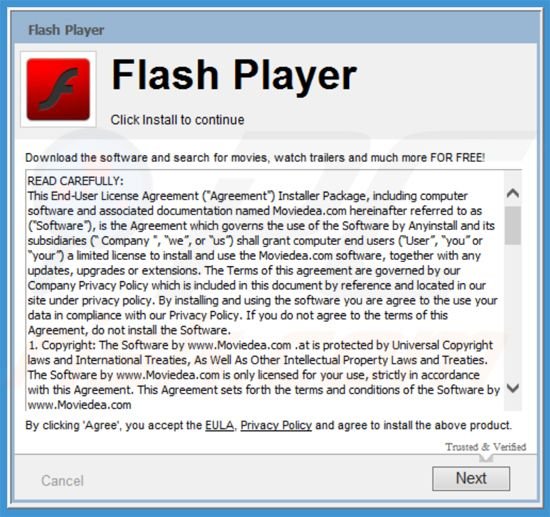This screenshot has width=550, height=517.
Task: Click the 'By clicking Agree' notice text
Action: (268, 425)
